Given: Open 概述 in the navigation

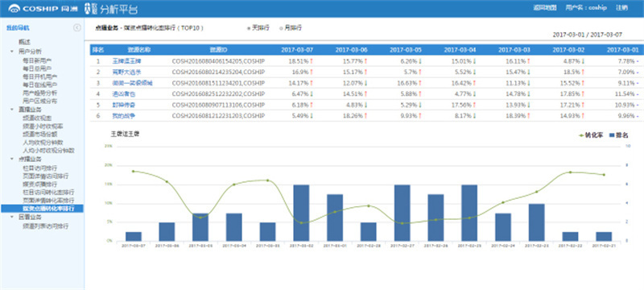Looking at the screenshot, I should tap(24, 42).
